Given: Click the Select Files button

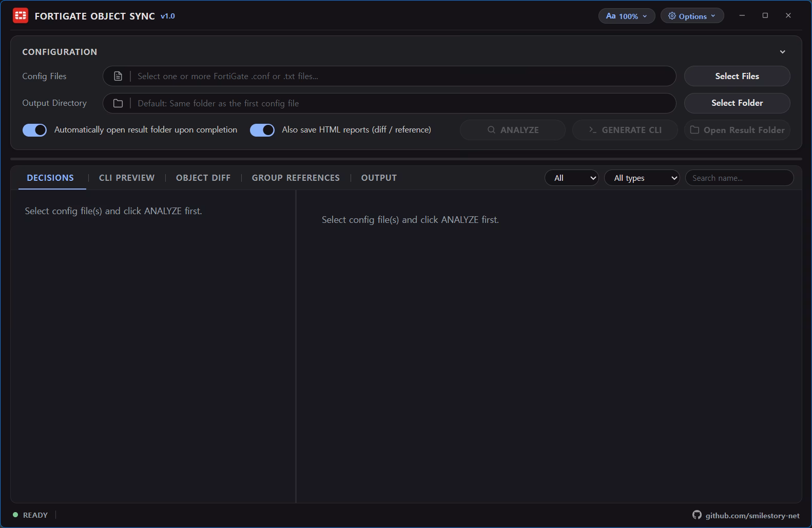Looking at the screenshot, I should (737, 76).
